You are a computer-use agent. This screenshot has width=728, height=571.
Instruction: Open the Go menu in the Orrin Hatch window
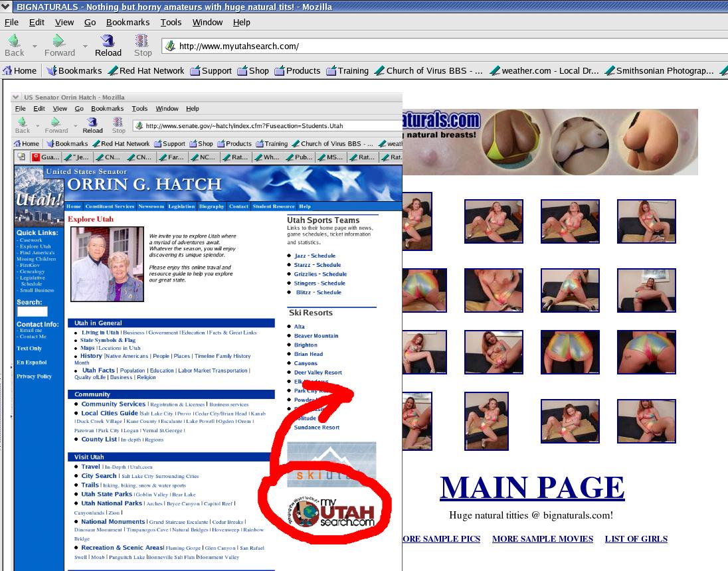tap(79, 108)
